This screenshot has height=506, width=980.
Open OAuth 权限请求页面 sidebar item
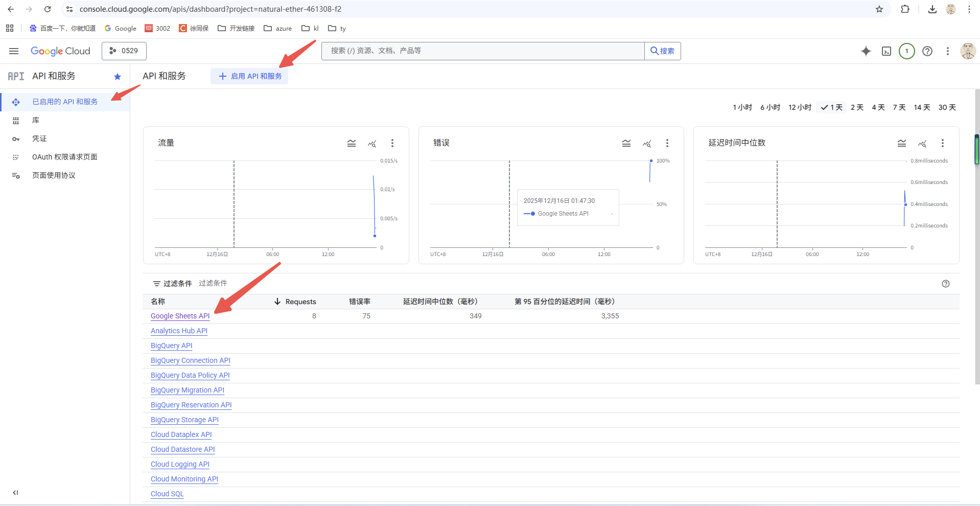[65, 157]
